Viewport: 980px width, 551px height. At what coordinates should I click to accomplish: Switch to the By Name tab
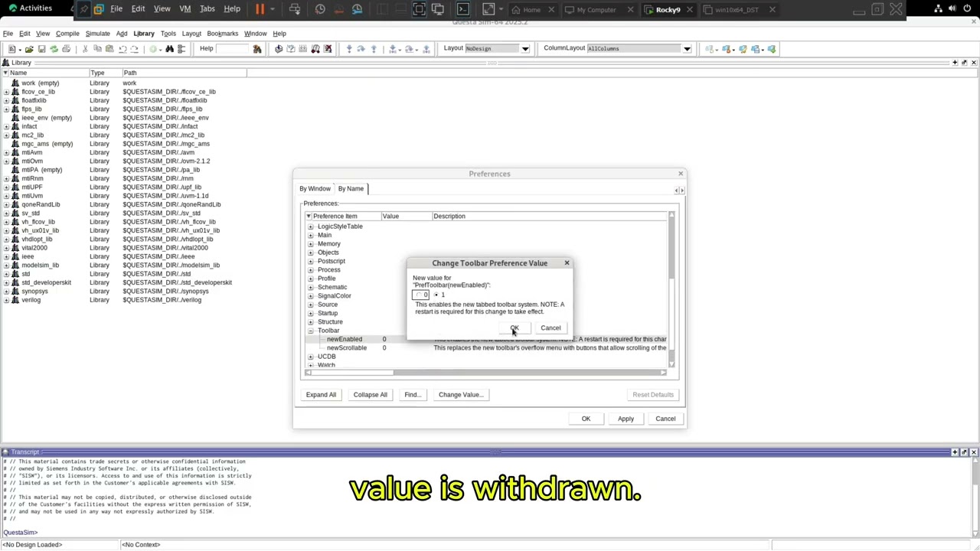click(351, 188)
